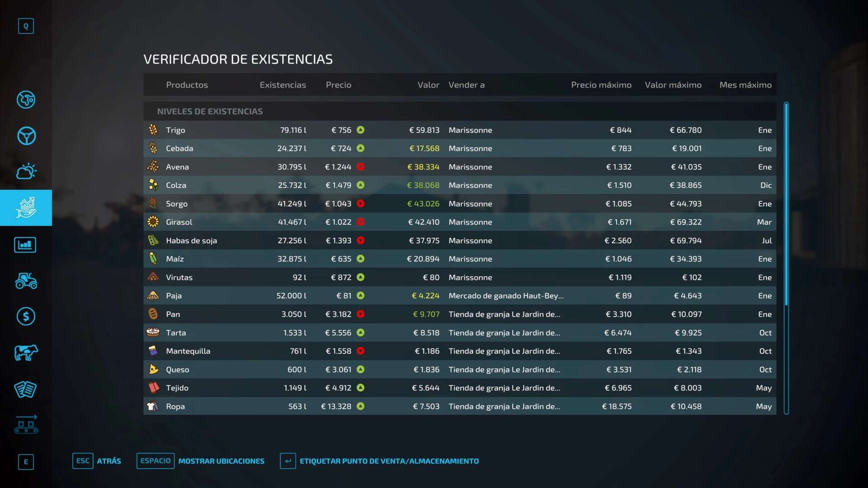Open the steering wheel vehicle page
This screenshot has width=868, height=488.
click(x=26, y=136)
